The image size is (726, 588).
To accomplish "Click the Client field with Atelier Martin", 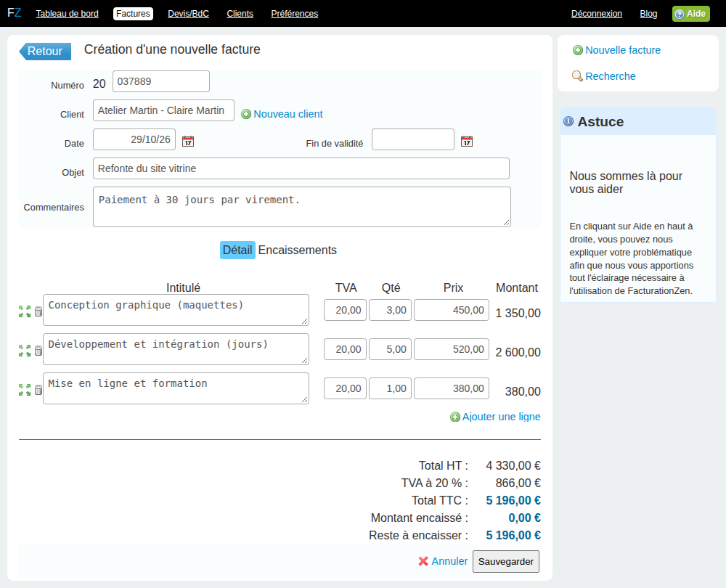I will 163,110.
